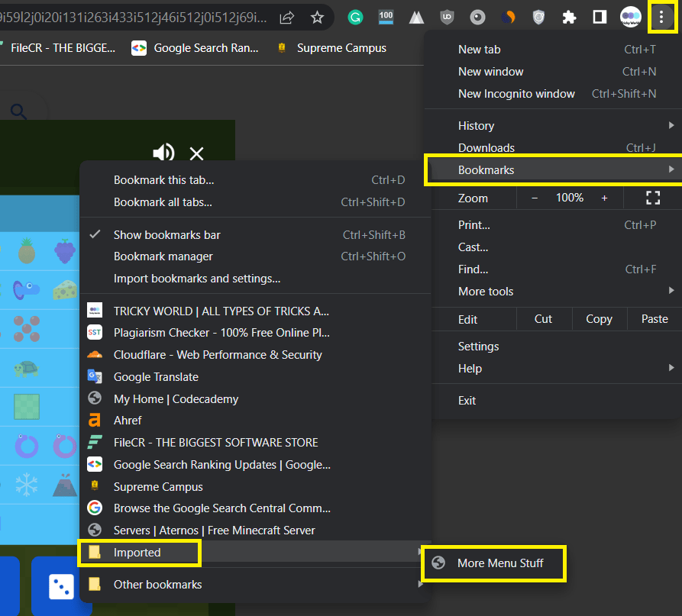Click the uBlock Origin shield icon

coord(448,17)
